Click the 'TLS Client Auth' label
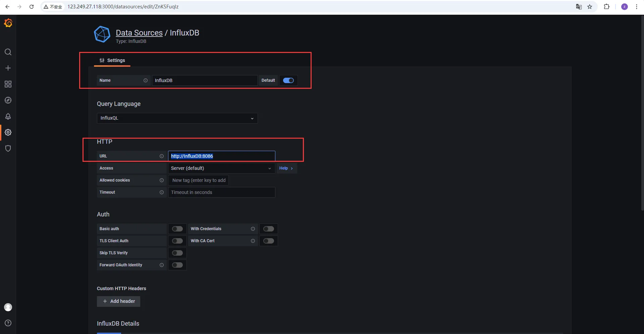644x334 pixels. pyautogui.click(x=114, y=241)
